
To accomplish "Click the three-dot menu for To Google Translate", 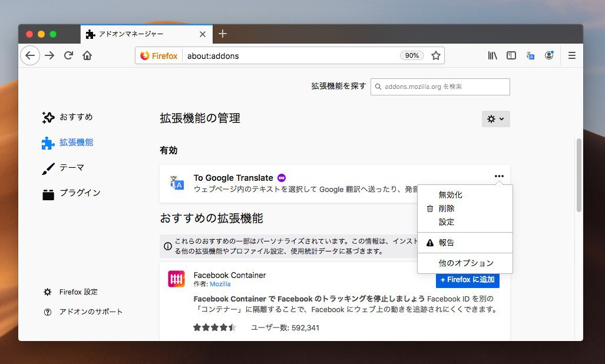I will point(500,176).
